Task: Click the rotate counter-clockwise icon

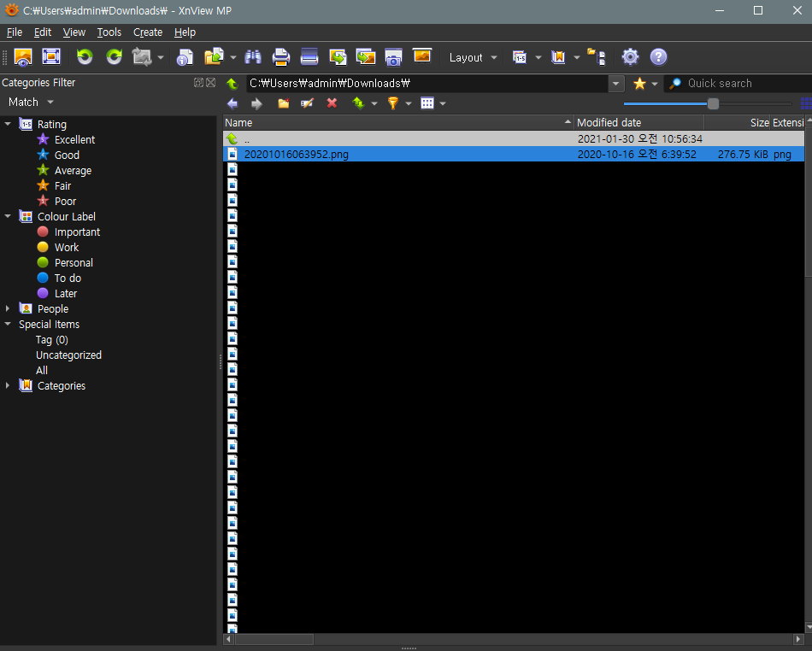Action: coord(84,57)
